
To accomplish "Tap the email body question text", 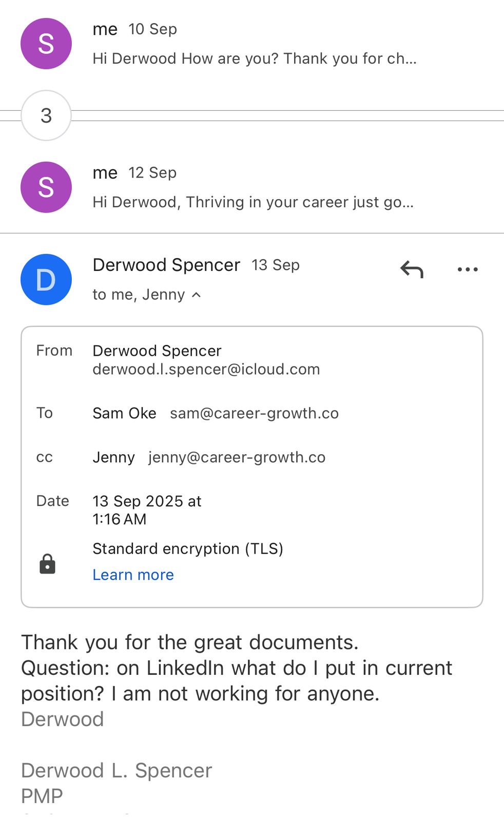I will [236, 668].
